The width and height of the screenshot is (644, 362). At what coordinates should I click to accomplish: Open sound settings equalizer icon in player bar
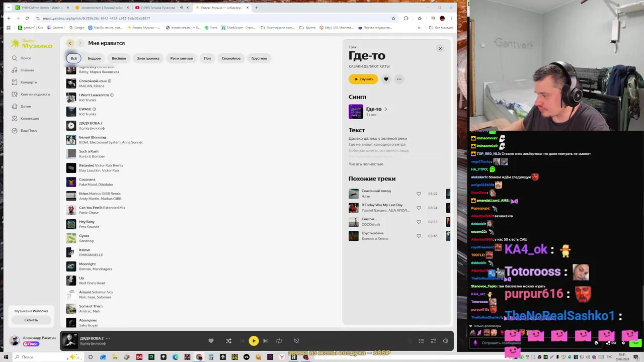click(x=433, y=341)
